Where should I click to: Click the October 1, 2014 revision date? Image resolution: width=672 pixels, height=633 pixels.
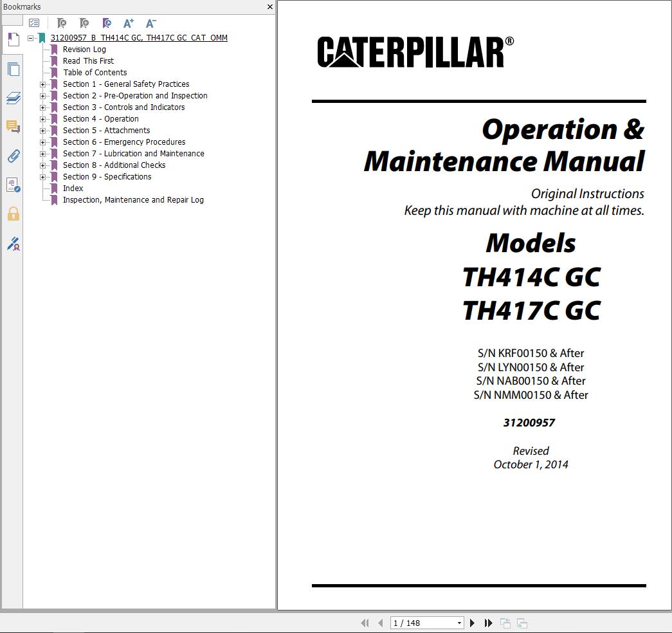[x=531, y=464]
